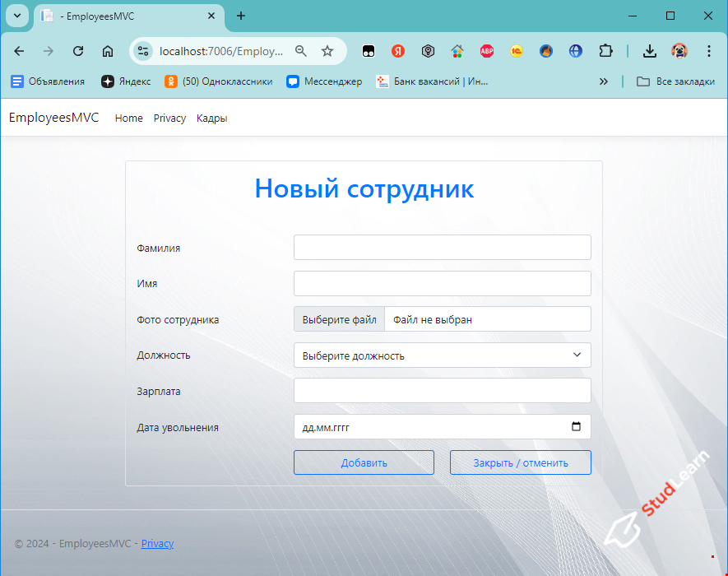This screenshot has height=576, width=728.
Task: Open the browser extensions puzzle icon
Action: (605, 51)
